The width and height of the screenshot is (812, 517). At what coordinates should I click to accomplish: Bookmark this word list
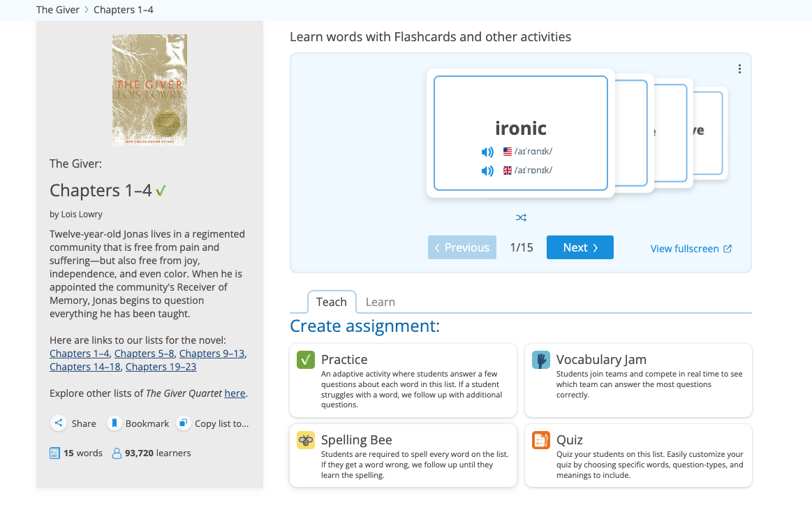click(114, 423)
